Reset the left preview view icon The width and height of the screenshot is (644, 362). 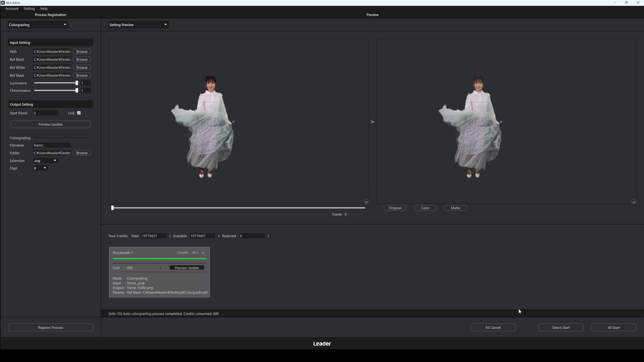[366, 201]
